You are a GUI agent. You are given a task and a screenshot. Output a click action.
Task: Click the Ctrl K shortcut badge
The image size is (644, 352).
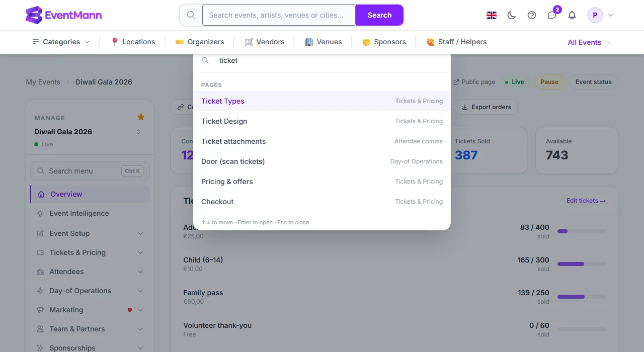(133, 171)
